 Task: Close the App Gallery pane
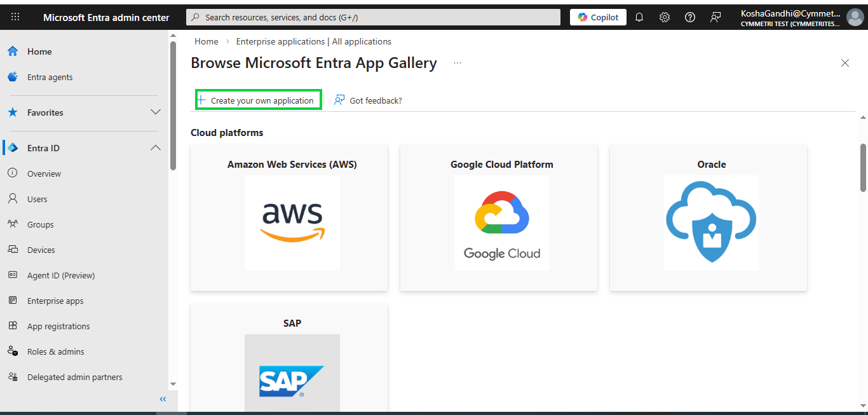pos(845,63)
